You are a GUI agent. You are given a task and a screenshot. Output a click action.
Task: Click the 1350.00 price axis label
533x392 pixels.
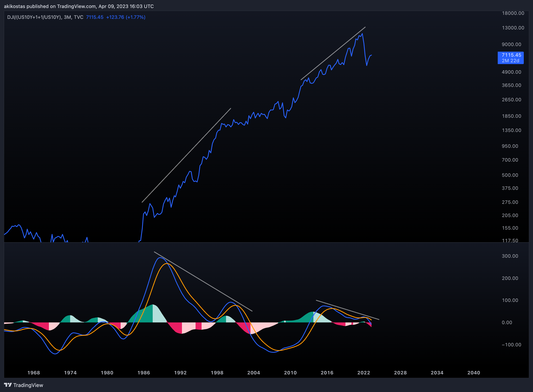(x=511, y=130)
